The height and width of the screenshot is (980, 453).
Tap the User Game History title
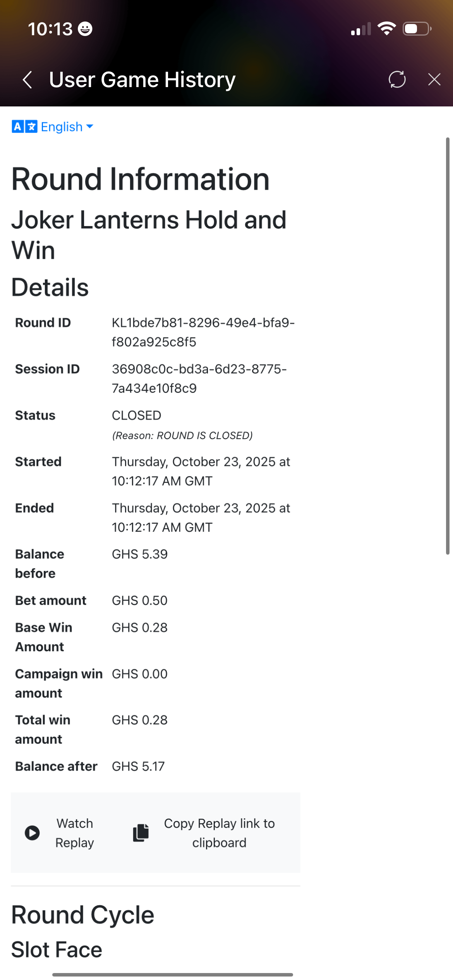(142, 80)
